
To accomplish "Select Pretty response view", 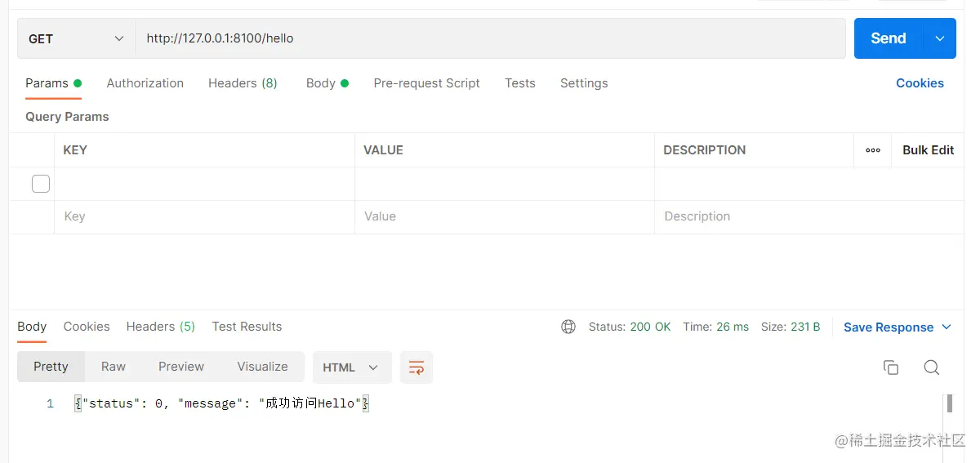I will coord(51,367).
